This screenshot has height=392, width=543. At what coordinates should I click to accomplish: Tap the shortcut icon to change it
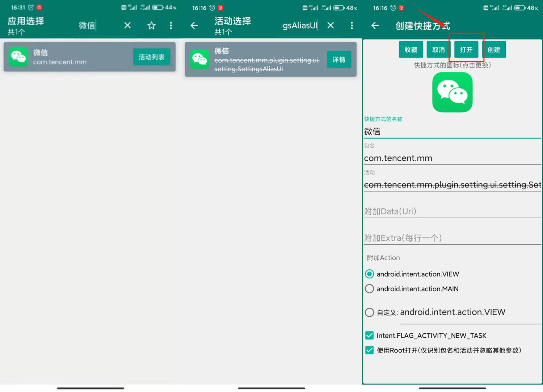[452, 92]
